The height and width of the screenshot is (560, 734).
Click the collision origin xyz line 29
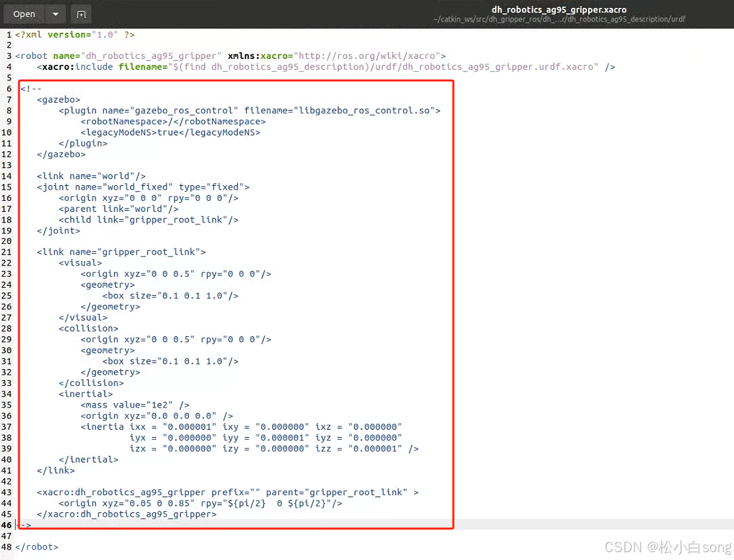click(176, 340)
